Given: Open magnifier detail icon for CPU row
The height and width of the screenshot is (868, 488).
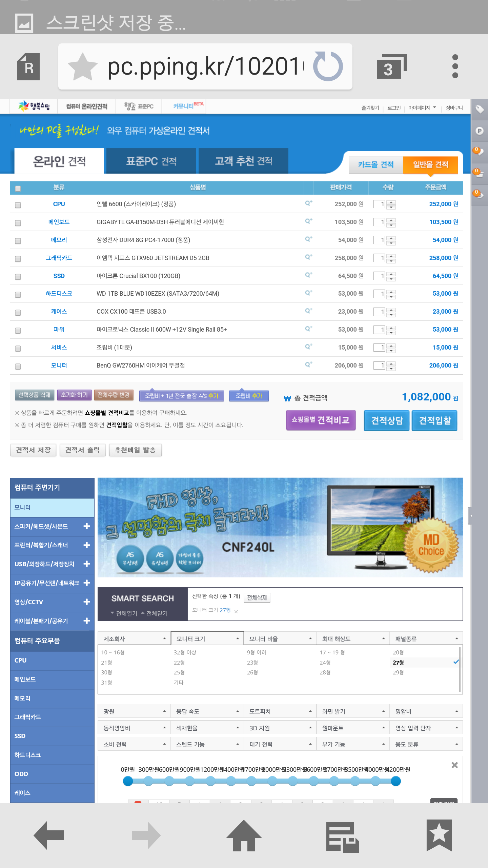Looking at the screenshot, I should click(x=308, y=203).
